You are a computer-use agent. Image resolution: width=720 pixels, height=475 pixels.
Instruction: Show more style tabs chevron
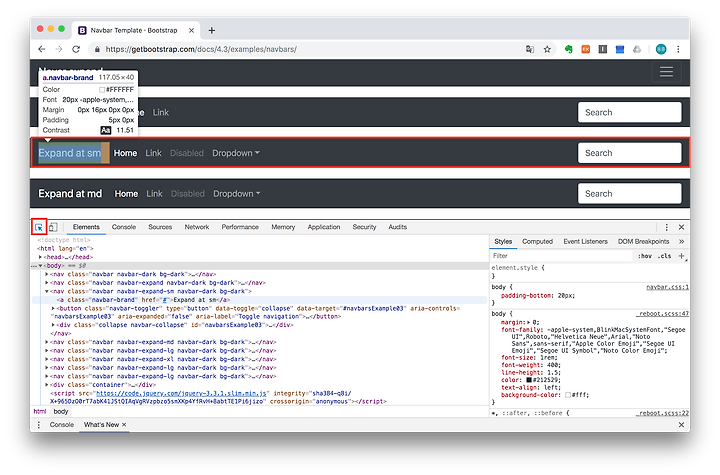click(681, 241)
